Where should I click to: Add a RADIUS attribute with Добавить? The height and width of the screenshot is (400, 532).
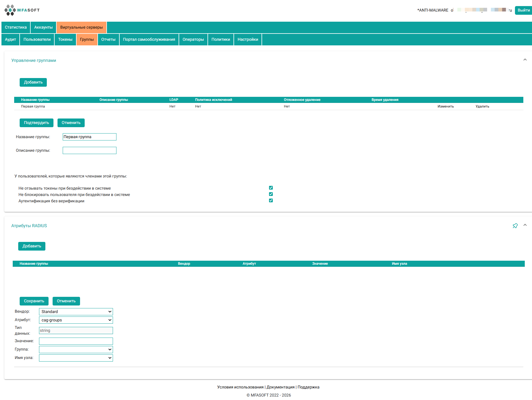[x=32, y=246]
